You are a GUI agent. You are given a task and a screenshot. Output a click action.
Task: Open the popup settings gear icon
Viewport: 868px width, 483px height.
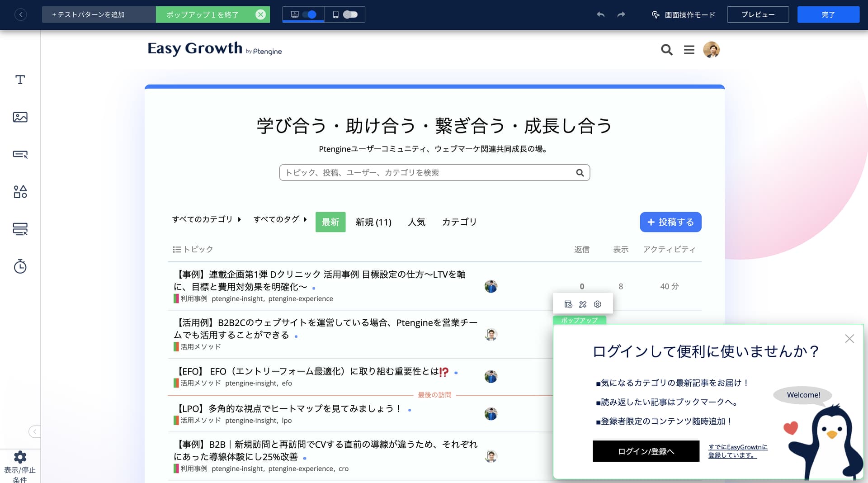click(x=597, y=304)
